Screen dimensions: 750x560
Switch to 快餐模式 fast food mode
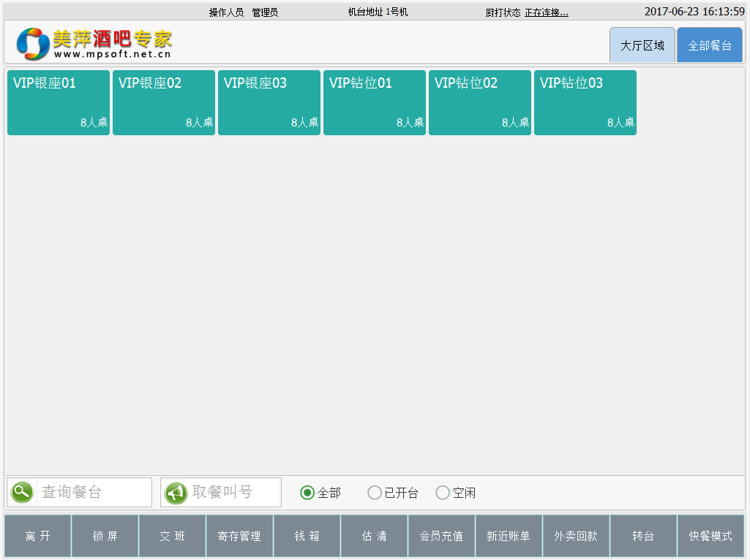tap(710, 536)
